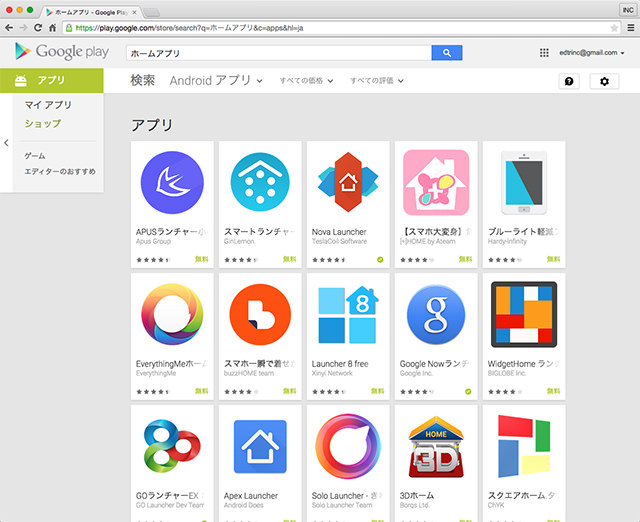The width and height of the screenshot is (640, 522).
Task: Click the Nova Launcher title link
Action: pos(339,232)
